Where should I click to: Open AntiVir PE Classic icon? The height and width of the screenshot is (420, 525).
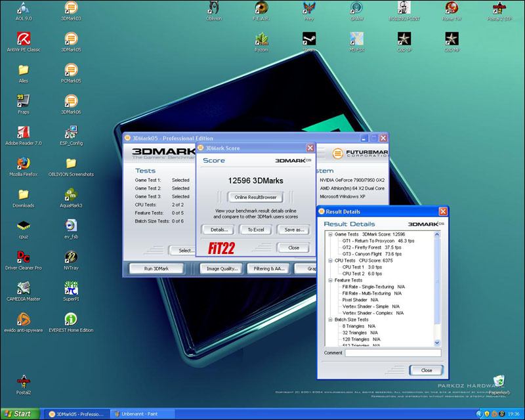(24, 42)
